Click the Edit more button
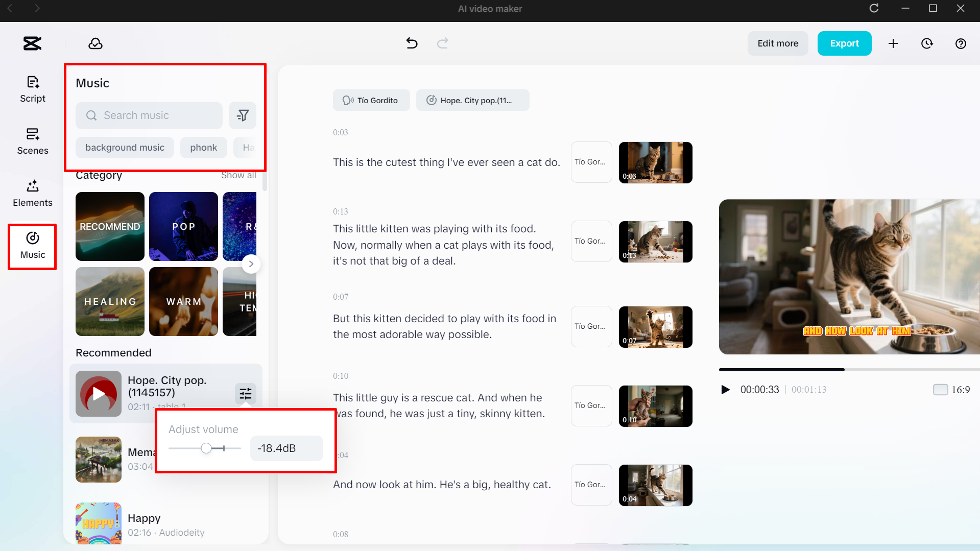980x551 pixels. [x=778, y=43]
